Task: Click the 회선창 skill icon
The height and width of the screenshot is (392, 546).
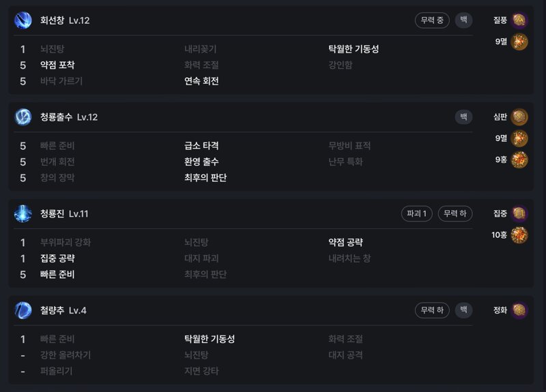Action: (x=23, y=20)
